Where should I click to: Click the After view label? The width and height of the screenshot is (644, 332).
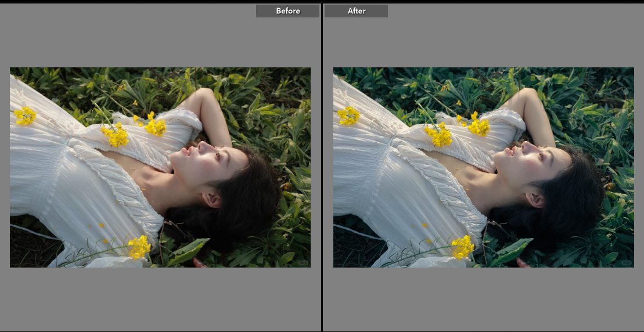pyautogui.click(x=356, y=11)
